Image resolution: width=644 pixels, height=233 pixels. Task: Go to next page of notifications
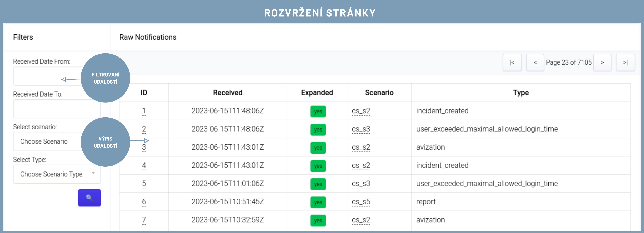click(x=602, y=62)
